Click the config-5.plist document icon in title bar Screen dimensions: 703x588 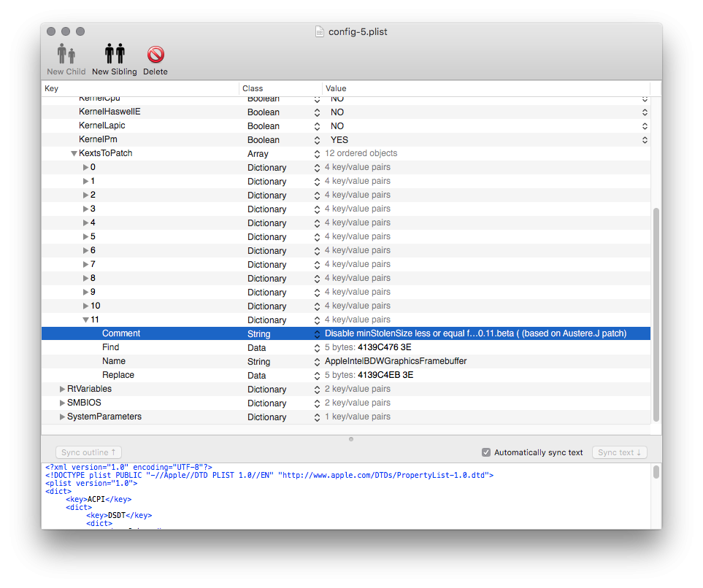pyautogui.click(x=319, y=31)
